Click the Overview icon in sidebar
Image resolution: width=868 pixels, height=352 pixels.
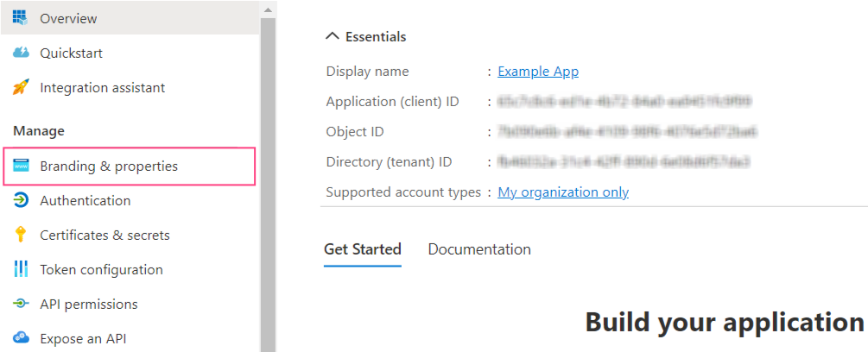pyautogui.click(x=20, y=18)
